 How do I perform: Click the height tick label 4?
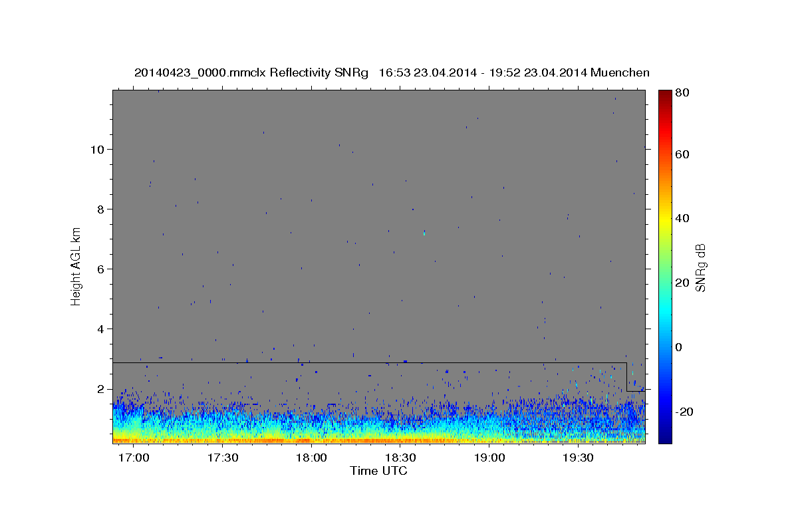pos(100,329)
